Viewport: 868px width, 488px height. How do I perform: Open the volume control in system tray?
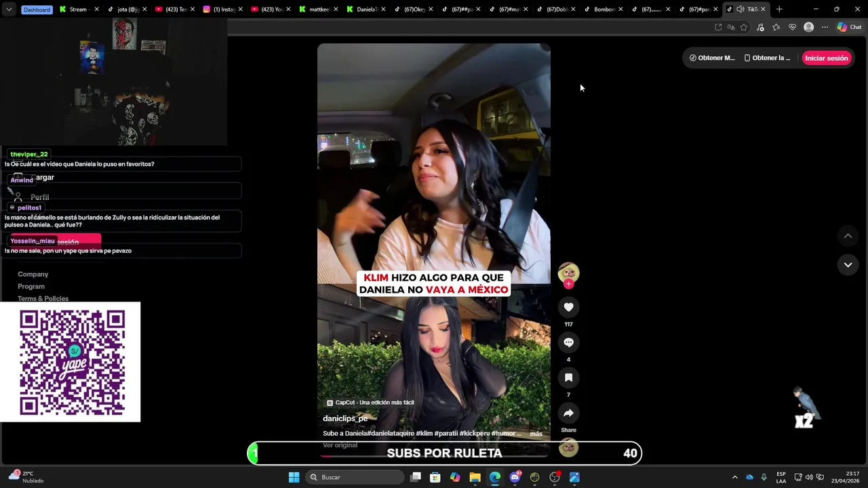[809, 477]
